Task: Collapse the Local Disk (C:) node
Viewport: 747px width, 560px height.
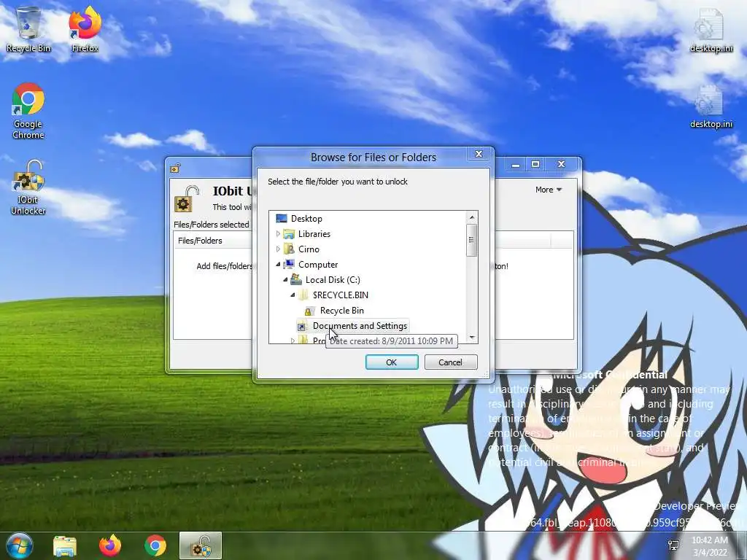Action: click(285, 279)
